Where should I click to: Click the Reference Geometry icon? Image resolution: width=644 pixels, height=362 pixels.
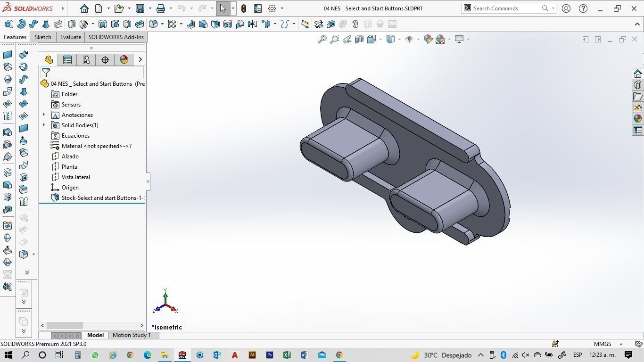[266, 24]
